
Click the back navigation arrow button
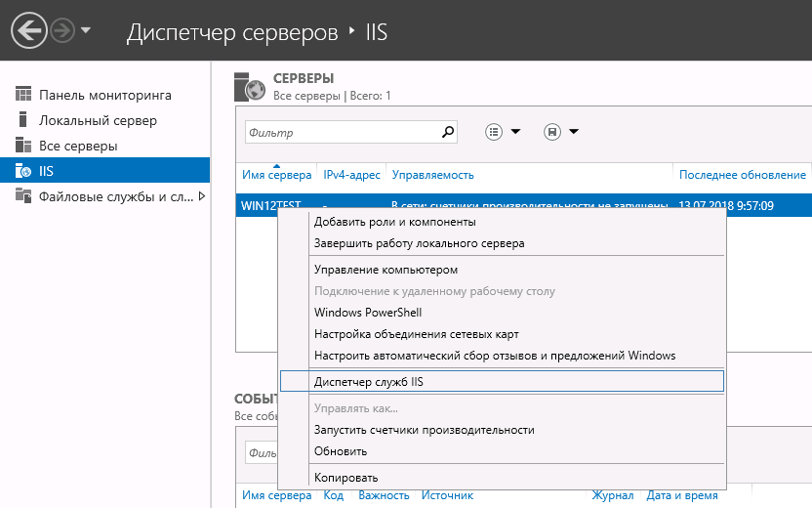point(29,30)
